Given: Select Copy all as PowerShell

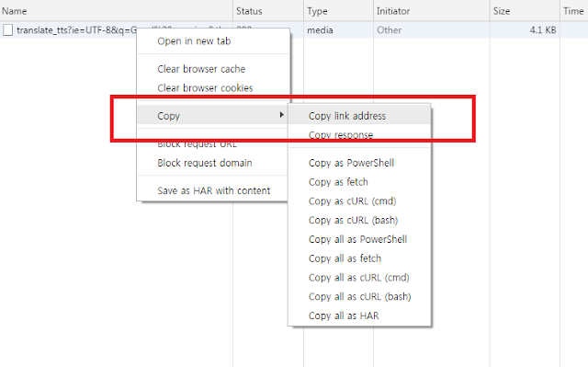Looking at the screenshot, I should click(x=359, y=239).
